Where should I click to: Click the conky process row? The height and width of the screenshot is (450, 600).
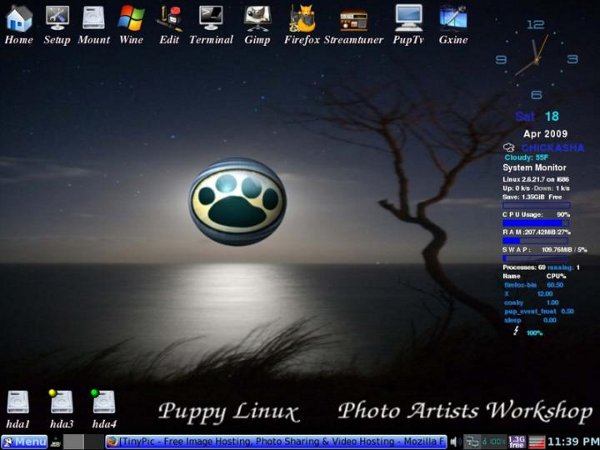[x=531, y=302]
